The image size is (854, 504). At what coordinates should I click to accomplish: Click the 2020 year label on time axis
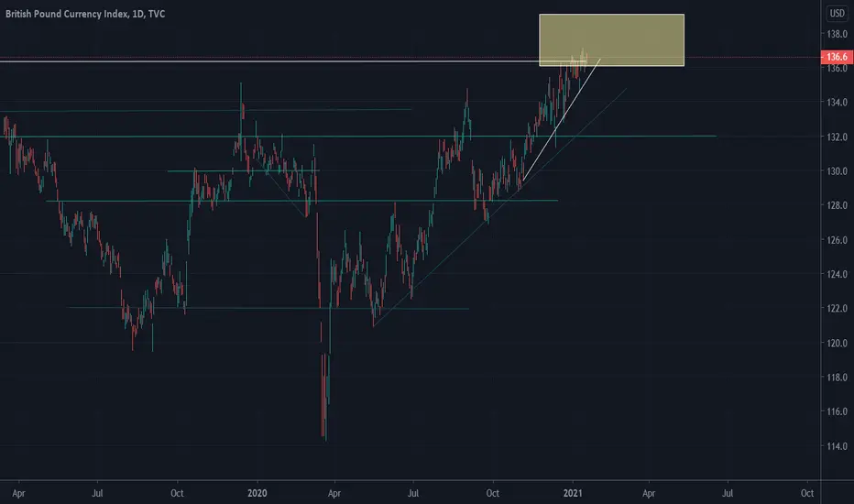tap(257, 493)
